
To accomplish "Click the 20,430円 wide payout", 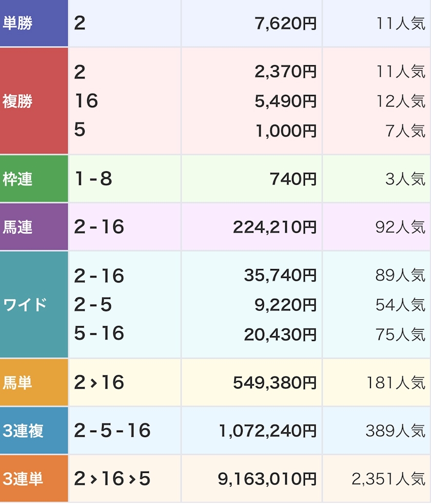I will [x=280, y=334].
